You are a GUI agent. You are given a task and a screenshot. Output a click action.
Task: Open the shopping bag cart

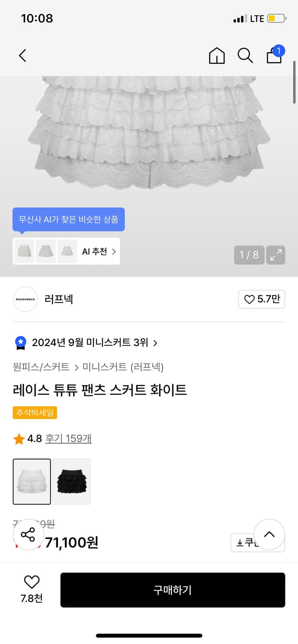274,55
